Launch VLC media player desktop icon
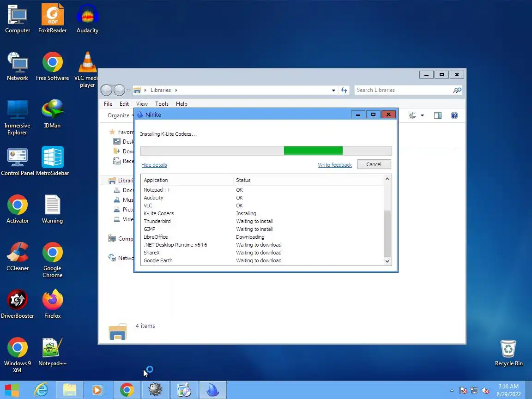This screenshot has width=532, height=399. [87, 70]
